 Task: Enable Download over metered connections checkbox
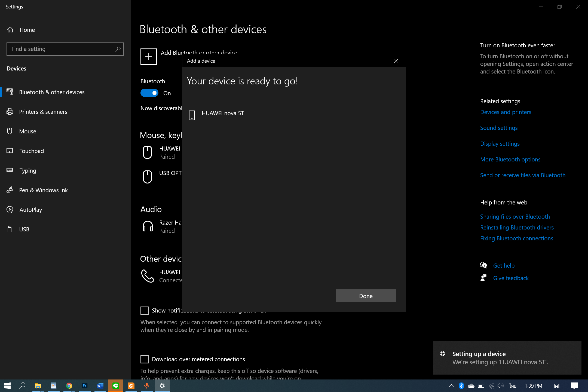click(145, 359)
